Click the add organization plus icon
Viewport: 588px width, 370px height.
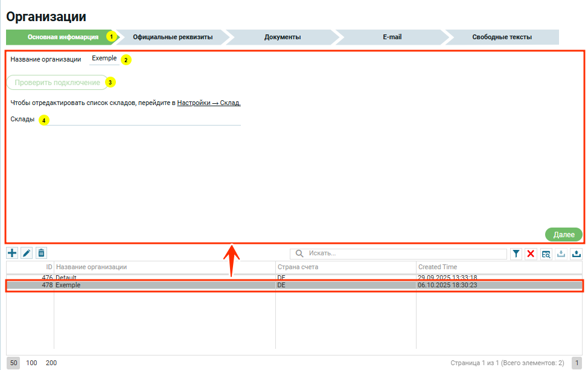(12, 254)
